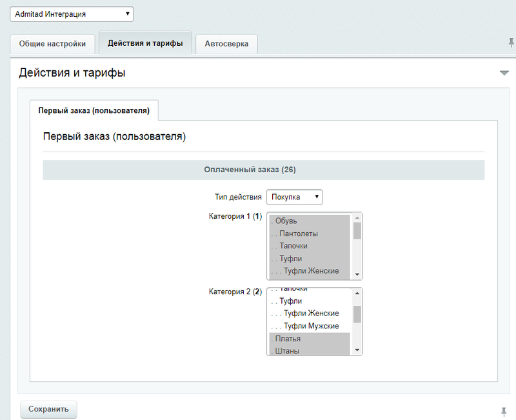This screenshot has height=420, width=516.
Task: Collapse the Действия и тарифы section arrow
Action: tap(504, 74)
